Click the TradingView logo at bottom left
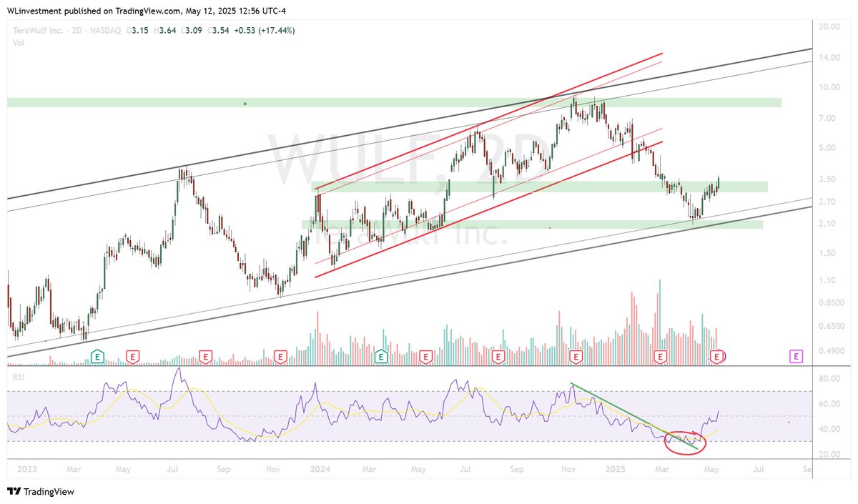 click(x=39, y=492)
